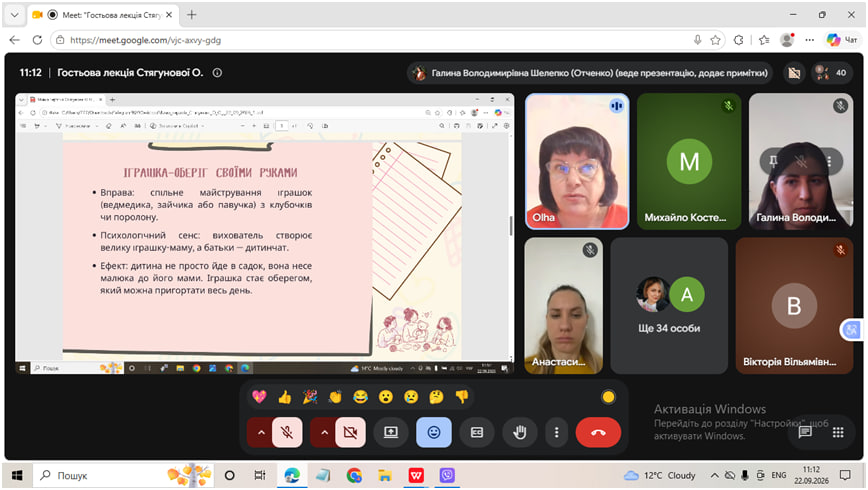Viewport: 868px width, 490px height.
Task: Toggle the emoji reactions bar
Action: coord(433,432)
